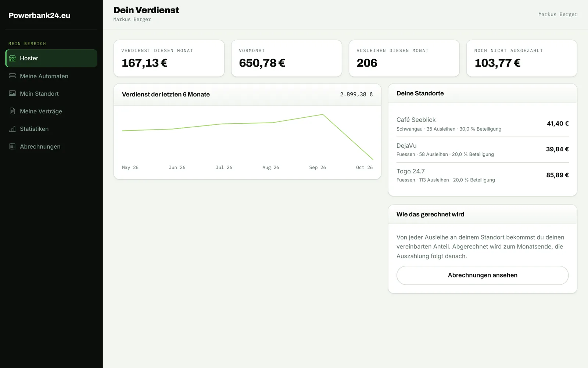
Task: Click the Abrechnungen list icon
Action: tap(12, 146)
